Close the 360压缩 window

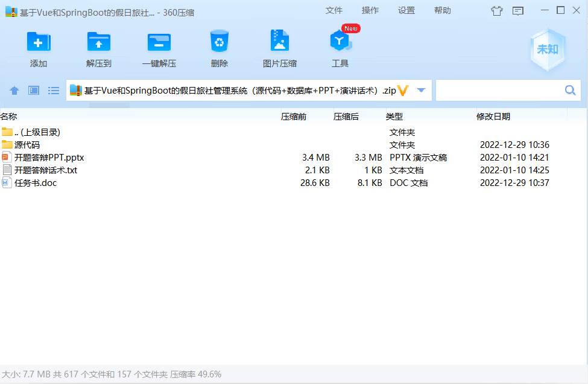[x=577, y=10]
